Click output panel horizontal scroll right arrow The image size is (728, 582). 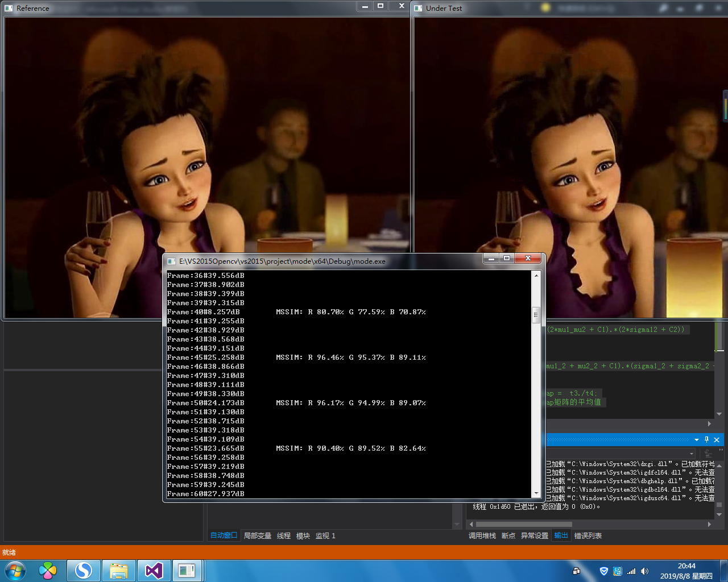[709, 524]
